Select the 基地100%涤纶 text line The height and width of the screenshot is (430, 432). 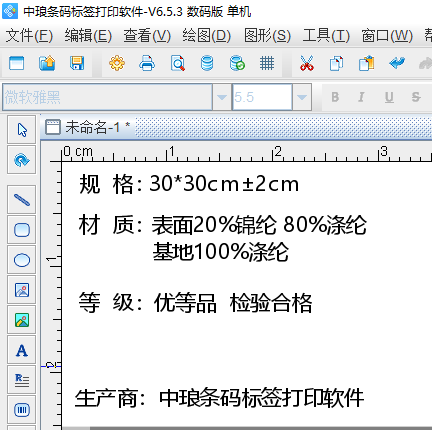click(x=220, y=252)
